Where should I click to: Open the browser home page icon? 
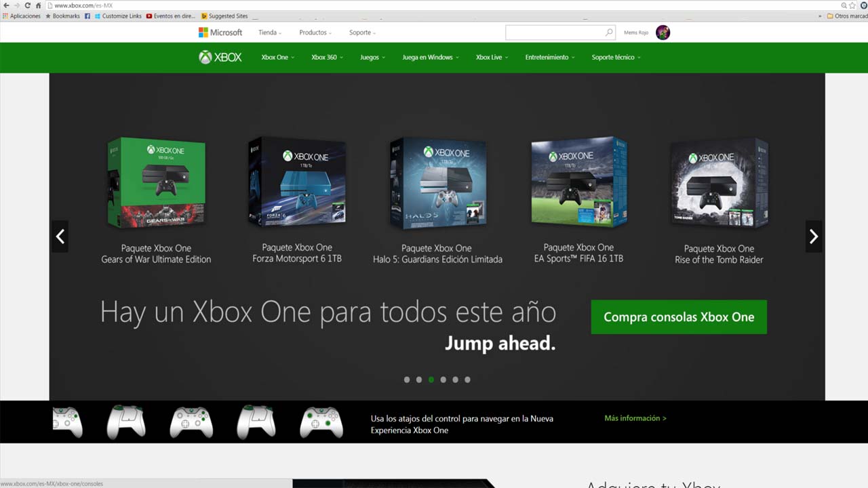point(39,5)
